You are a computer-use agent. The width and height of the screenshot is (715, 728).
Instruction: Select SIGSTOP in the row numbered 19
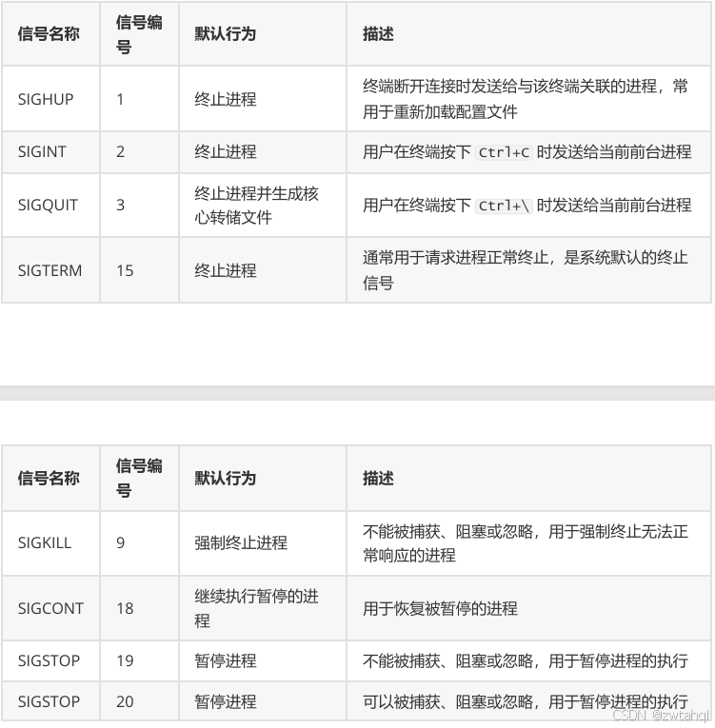coord(49,660)
